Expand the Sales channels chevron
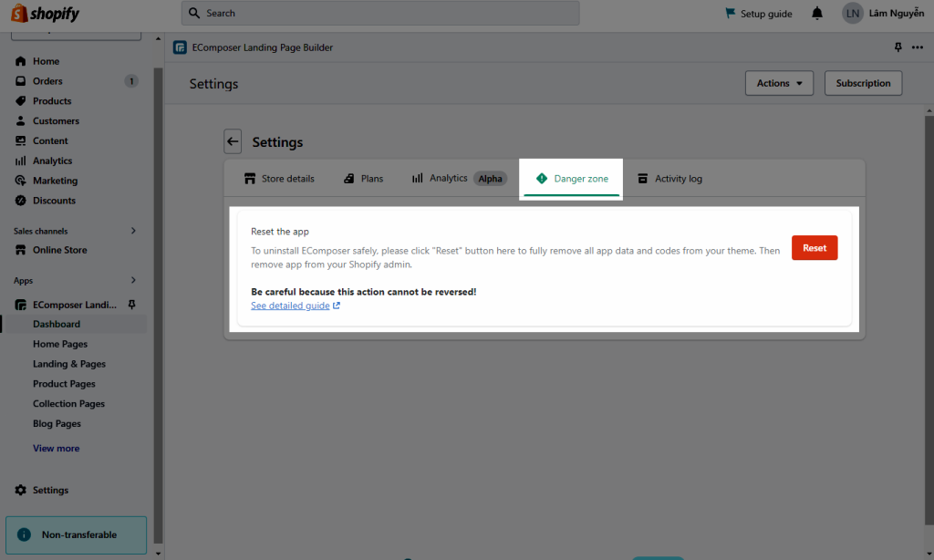This screenshot has width=934, height=560. click(x=133, y=231)
